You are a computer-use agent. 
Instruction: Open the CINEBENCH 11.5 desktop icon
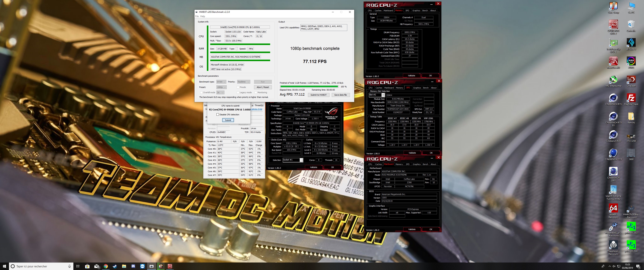tap(613, 154)
